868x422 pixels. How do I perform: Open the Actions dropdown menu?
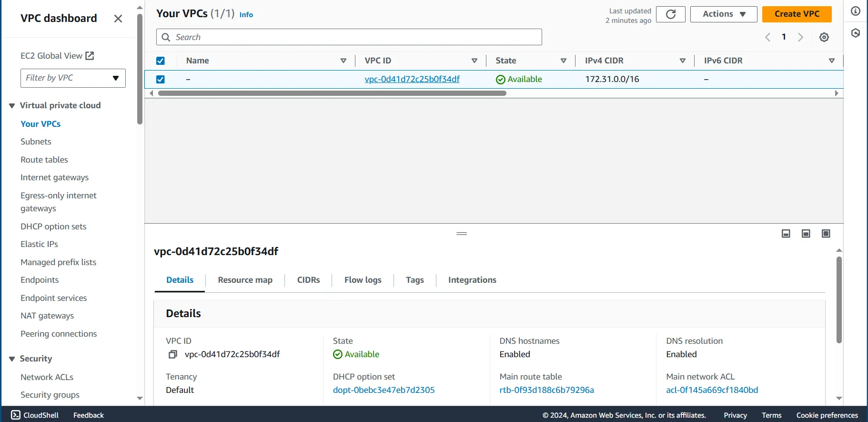click(723, 14)
